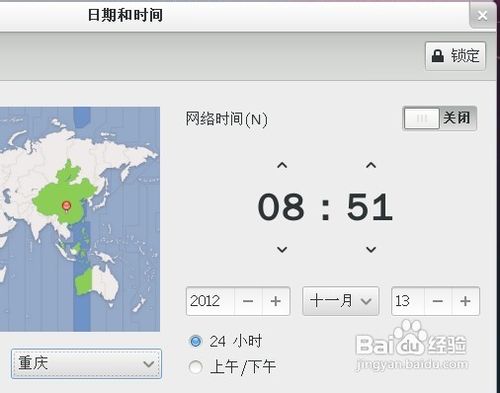Decrease the minutes with down arrow below 51
This screenshot has width=500, height=393.
tap(371, 249)
